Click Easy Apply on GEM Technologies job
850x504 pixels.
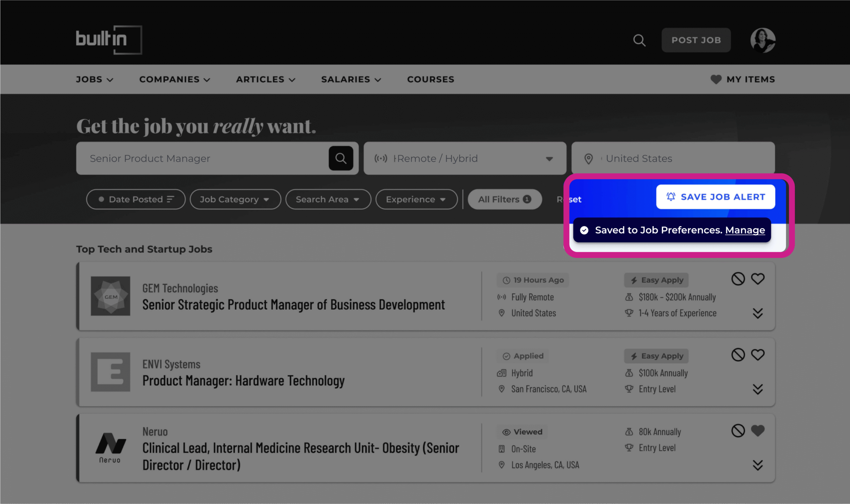(x=656, y=280)
